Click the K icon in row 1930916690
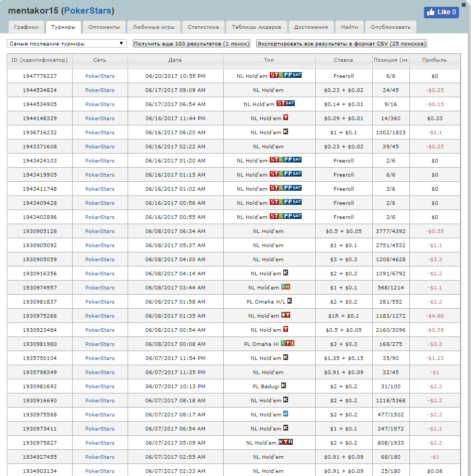Screen dimensions: 471x476 click(x=285, y=400)
